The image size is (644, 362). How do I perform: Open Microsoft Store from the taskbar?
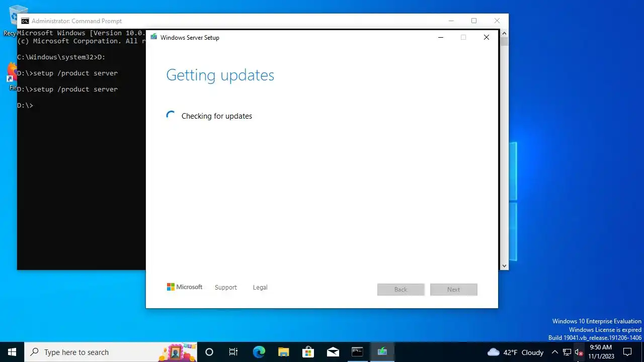coord(308,352)
